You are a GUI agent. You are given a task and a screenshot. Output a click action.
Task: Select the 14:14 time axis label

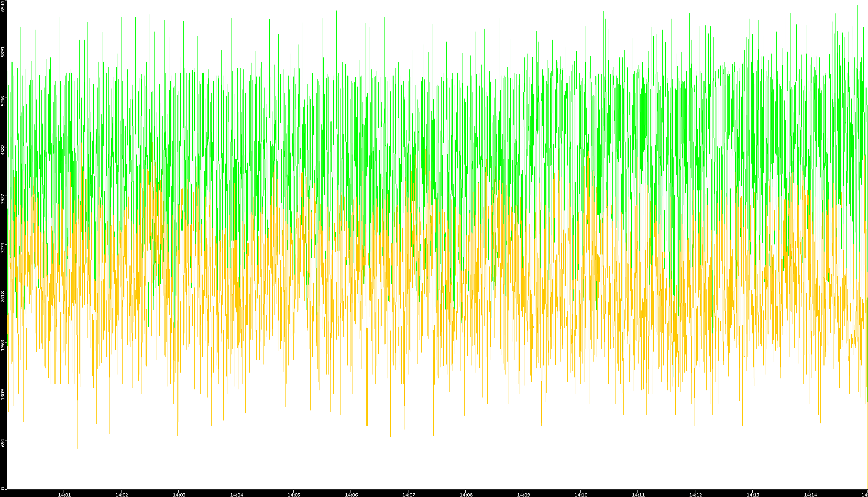(810, 494)
